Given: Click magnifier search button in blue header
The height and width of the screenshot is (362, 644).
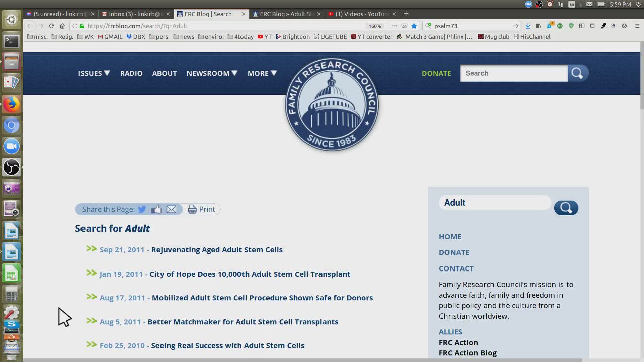Looking at the screenshot, I should pyautogui.click(x=577, y=73).
